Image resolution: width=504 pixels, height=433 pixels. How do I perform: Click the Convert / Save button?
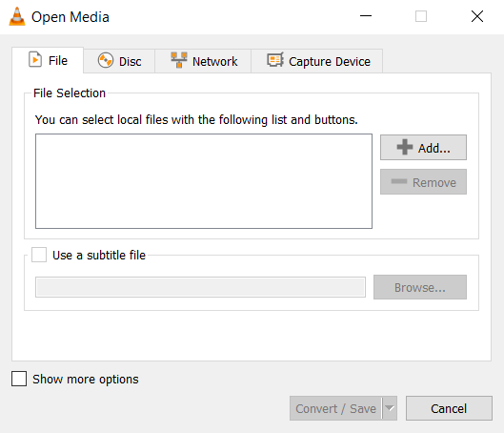point(335,408)
